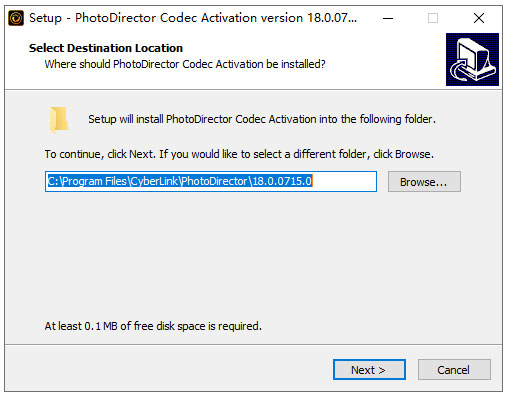Click the highlighted C:\Program Files path text
Viewport: 509px width, 396px height.
point(180,181)
